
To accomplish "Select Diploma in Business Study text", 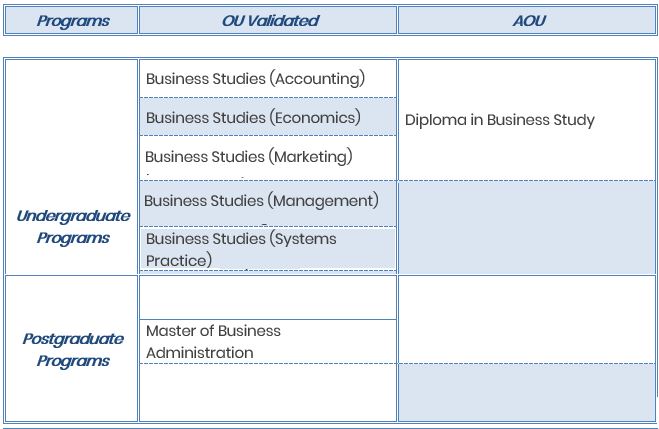I will [499, 120].
